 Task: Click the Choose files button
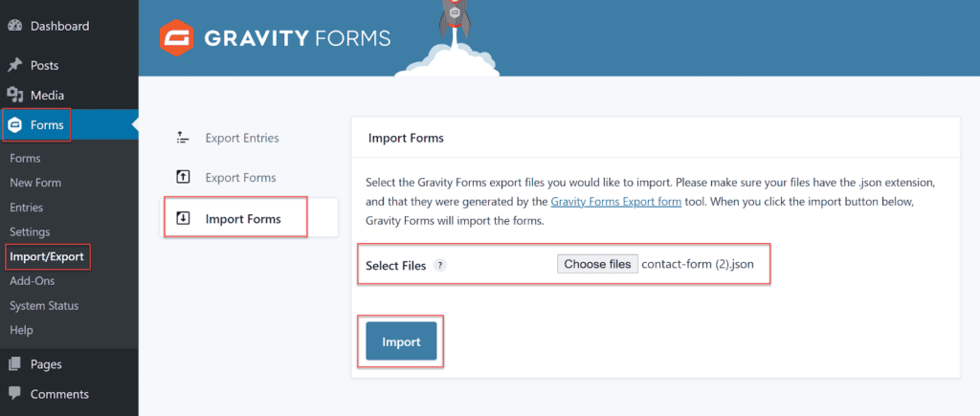point(597,264)
